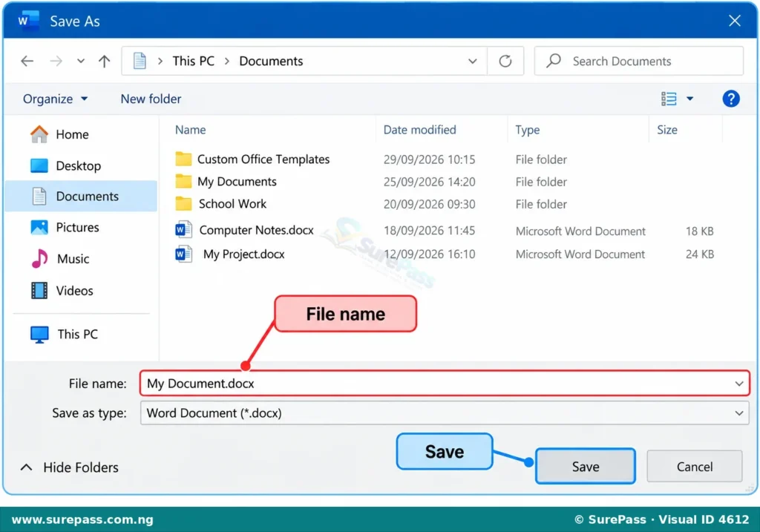
Task: Open the recent locations chevron
Action: pyautogui.click(x=80, y=61)
